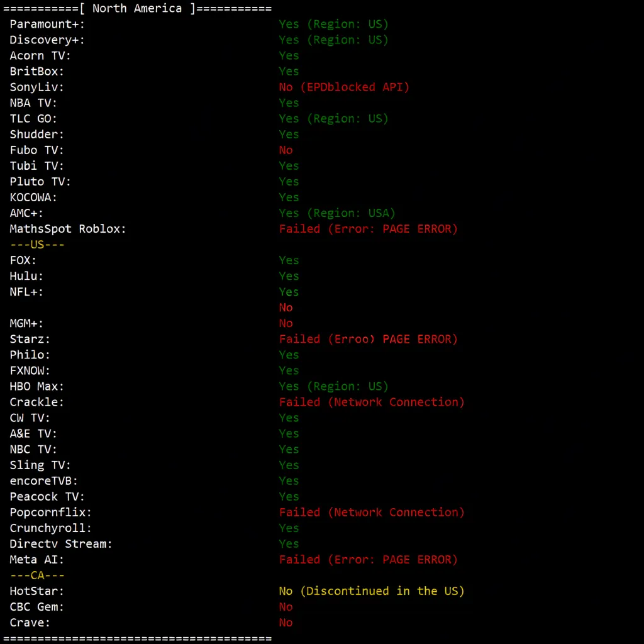This screenshot has width=644, height=644.
Task: Select the Crave 'No' status
Action: pos(286,621)
